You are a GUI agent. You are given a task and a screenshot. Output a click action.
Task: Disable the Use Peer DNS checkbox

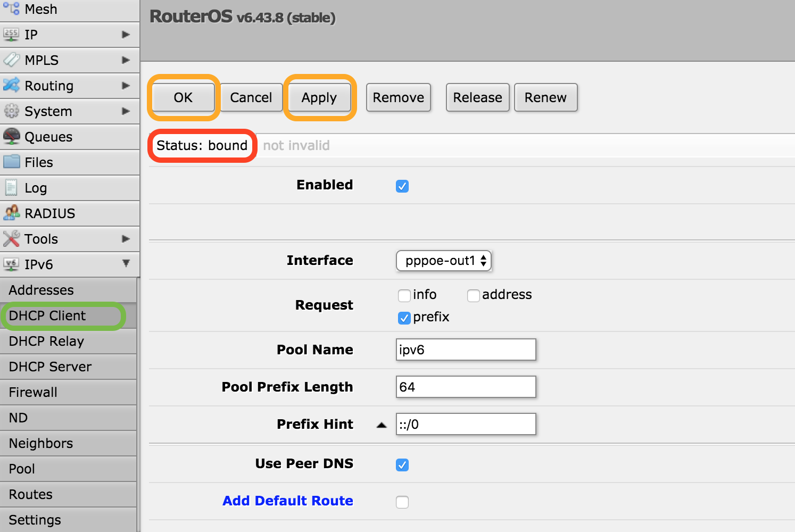(402, 465)
